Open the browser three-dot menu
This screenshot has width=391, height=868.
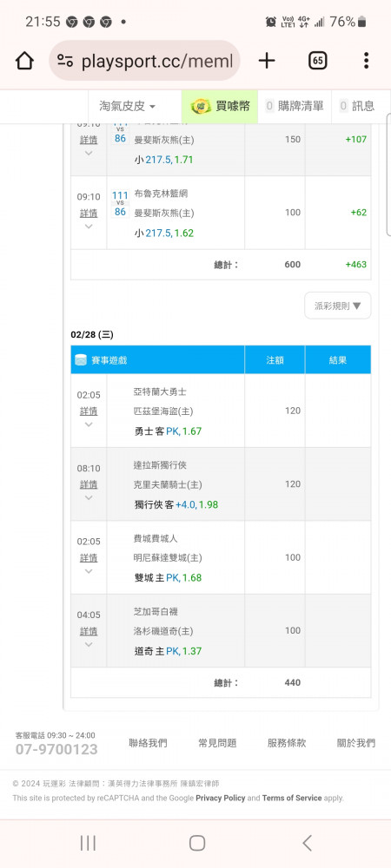click(366, 61)
